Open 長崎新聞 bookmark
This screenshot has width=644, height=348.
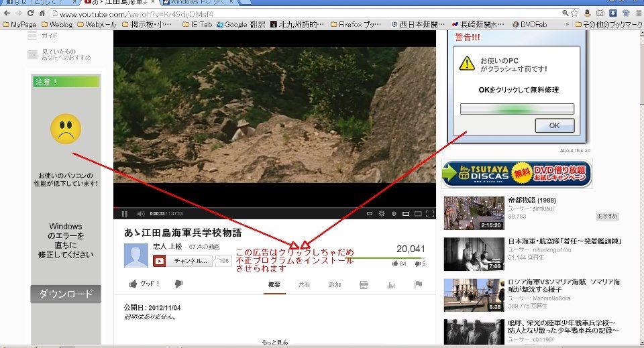point(478,25)
